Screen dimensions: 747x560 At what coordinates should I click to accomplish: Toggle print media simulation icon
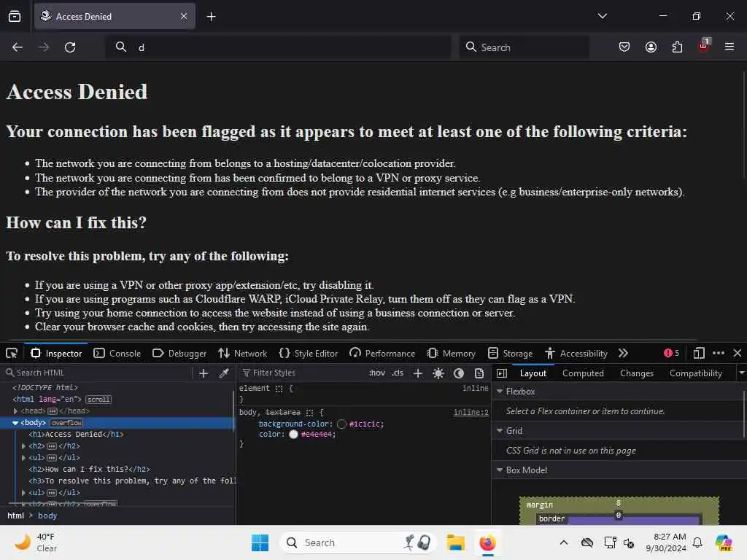tap(479, 373)
